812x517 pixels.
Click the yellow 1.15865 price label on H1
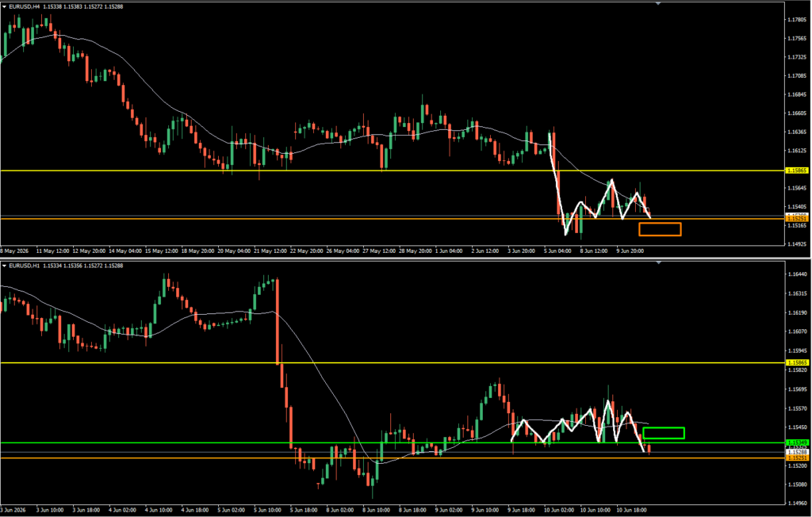pyautogui.click(x=797, y=362)
